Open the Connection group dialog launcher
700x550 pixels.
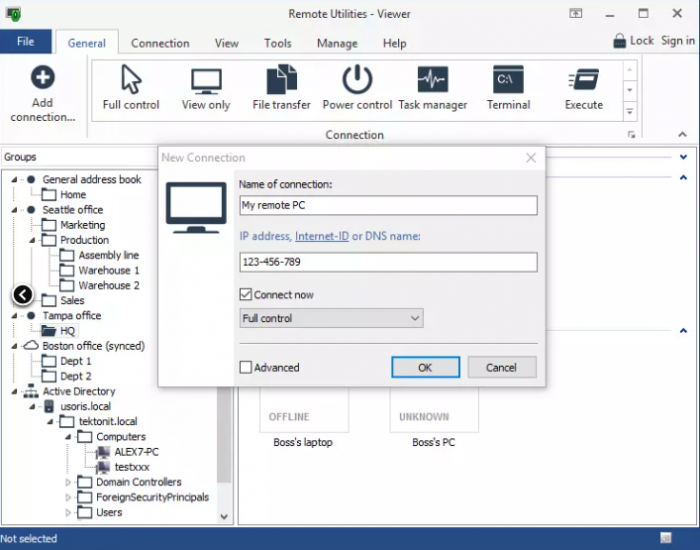click(x=631, y=135)
